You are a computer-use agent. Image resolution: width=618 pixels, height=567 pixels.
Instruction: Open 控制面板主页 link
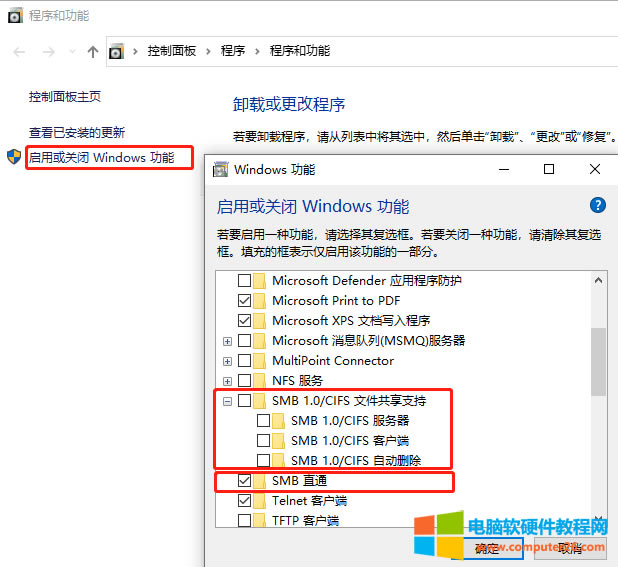(65, 97)
